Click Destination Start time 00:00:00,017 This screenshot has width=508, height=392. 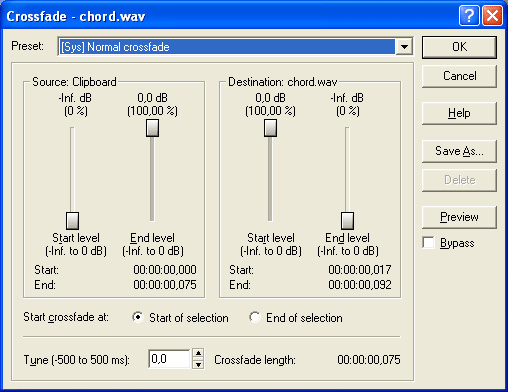(x=360, y=269)
